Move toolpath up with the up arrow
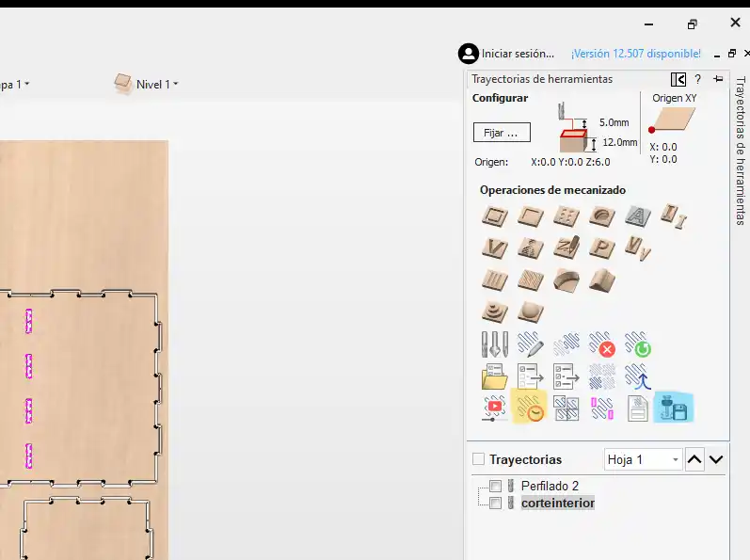 click(694, 459)
